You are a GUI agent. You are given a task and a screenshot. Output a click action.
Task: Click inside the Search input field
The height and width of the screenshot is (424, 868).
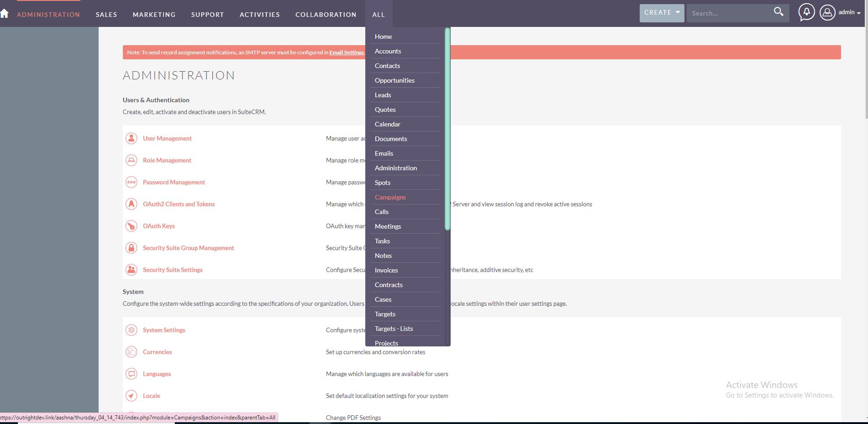click(728, 13)
